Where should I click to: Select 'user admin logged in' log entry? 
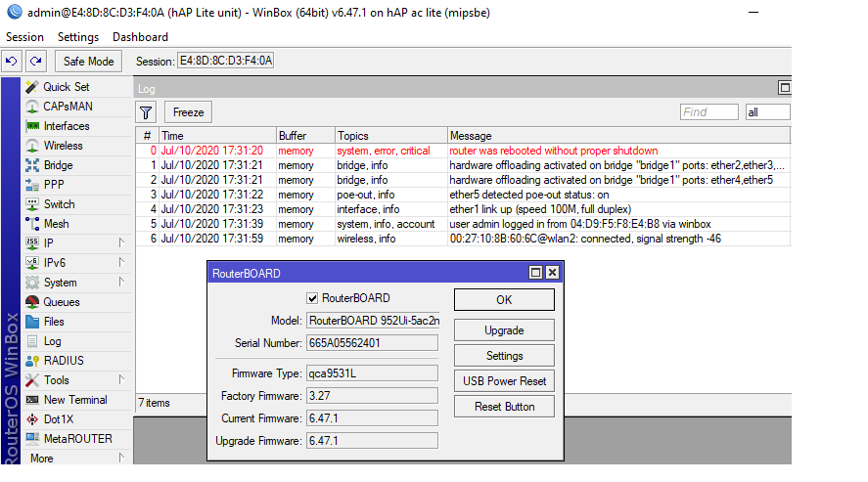click(463, 224)
